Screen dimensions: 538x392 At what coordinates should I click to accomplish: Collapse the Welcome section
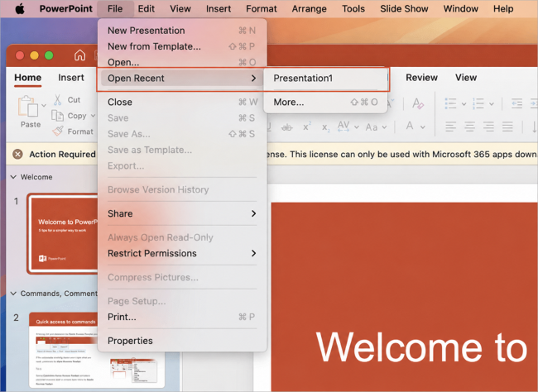(x=13, y=177)
